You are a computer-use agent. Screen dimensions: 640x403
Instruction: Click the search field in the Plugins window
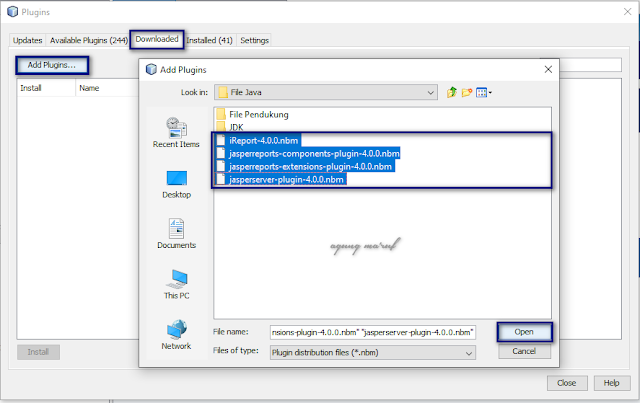point(590,65)
